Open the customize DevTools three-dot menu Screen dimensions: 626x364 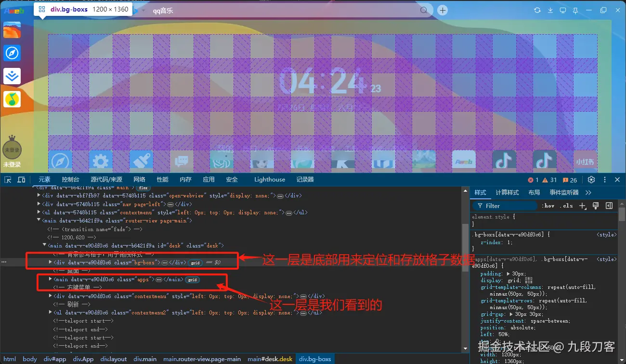tap(604, 180)
